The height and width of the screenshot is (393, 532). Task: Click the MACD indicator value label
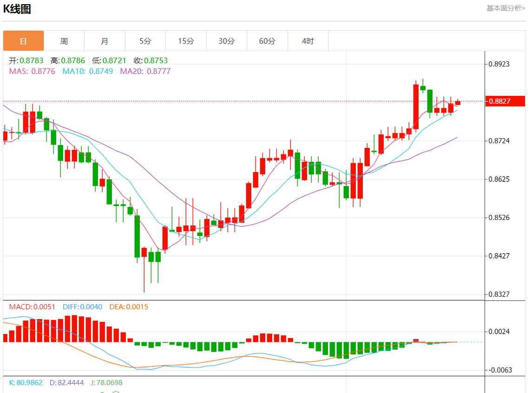[32, 307]
